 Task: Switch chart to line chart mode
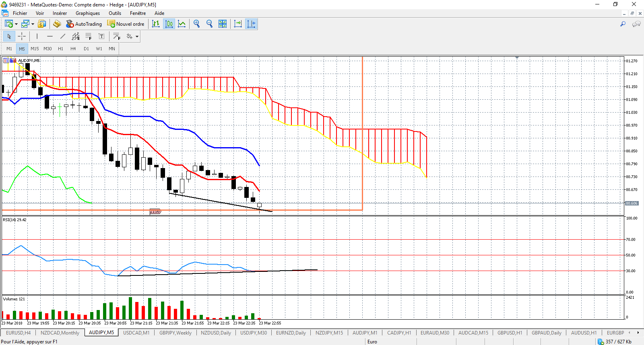point(182,24)
